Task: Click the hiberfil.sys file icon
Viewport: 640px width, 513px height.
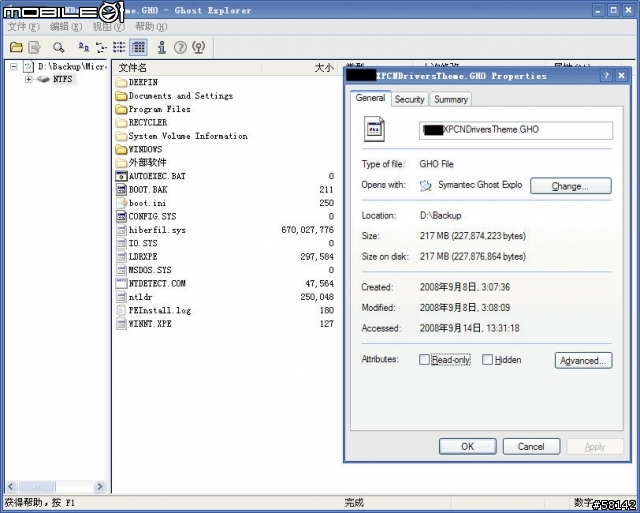Action: (x=121, y=230)
